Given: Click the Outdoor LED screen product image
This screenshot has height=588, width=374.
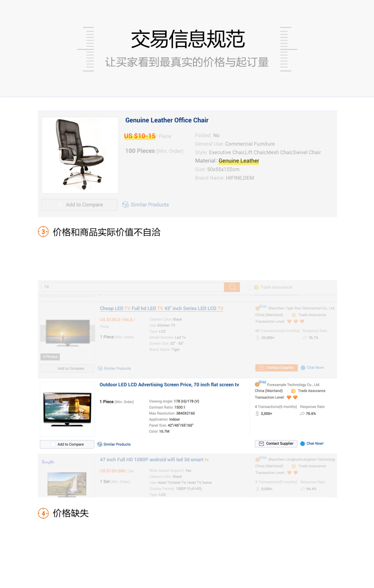Looking at the screenshot, I should pos(67,409).
